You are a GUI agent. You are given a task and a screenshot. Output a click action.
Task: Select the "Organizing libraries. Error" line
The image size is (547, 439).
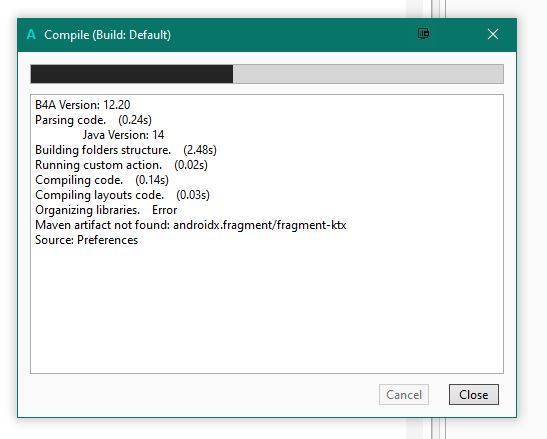(106, 210)
